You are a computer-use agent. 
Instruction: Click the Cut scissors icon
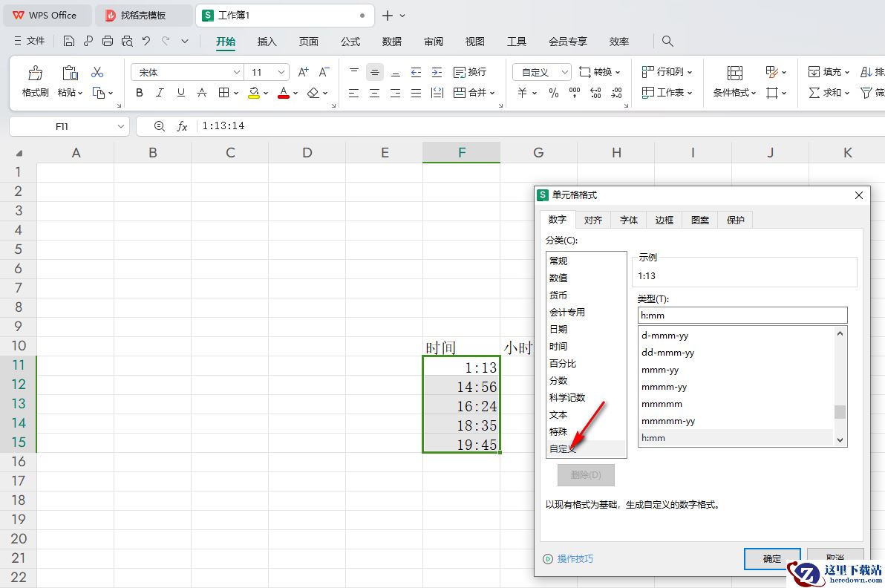[x=97, y=72]
